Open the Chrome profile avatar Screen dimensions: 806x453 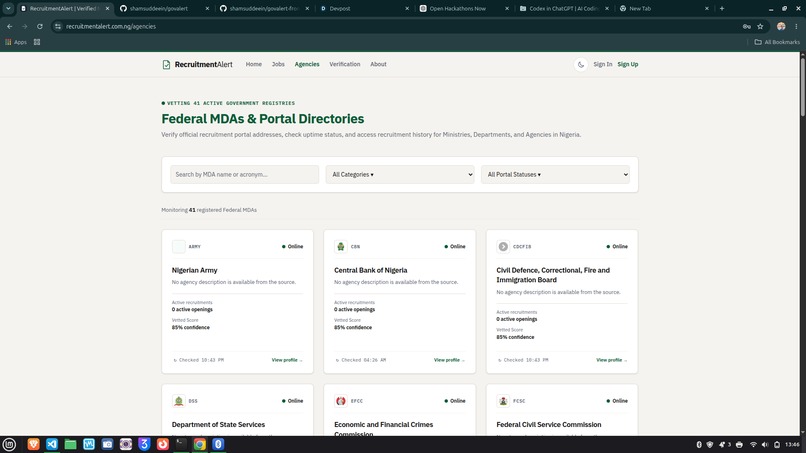click(781, 26)
